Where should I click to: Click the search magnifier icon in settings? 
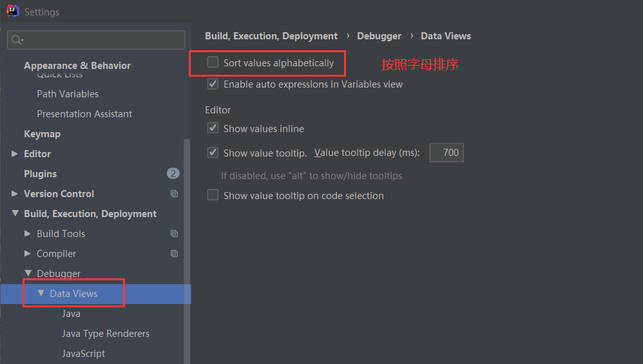(x=17, y=40)
